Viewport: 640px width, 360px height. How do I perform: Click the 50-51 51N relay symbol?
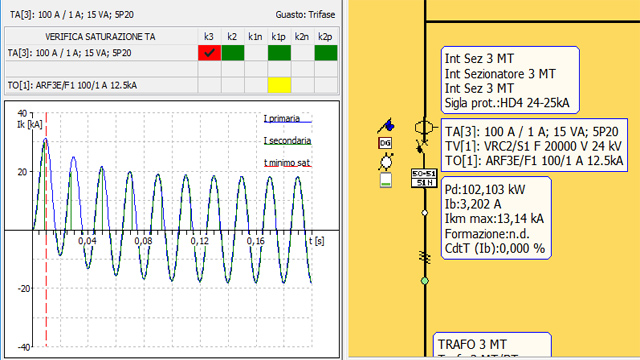(x=424, y=178)
